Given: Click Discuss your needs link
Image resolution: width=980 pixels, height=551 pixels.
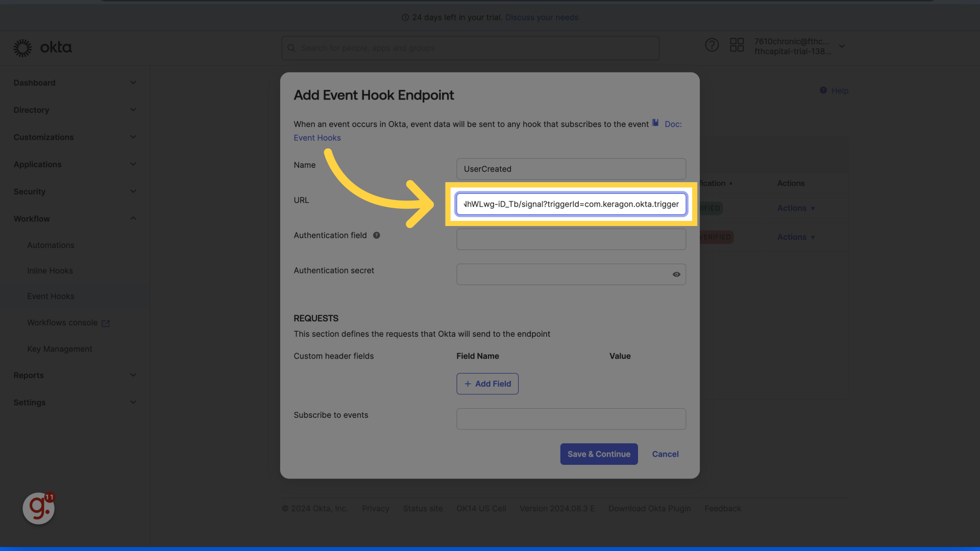Looking at the screenshot, I should point(542,17).
